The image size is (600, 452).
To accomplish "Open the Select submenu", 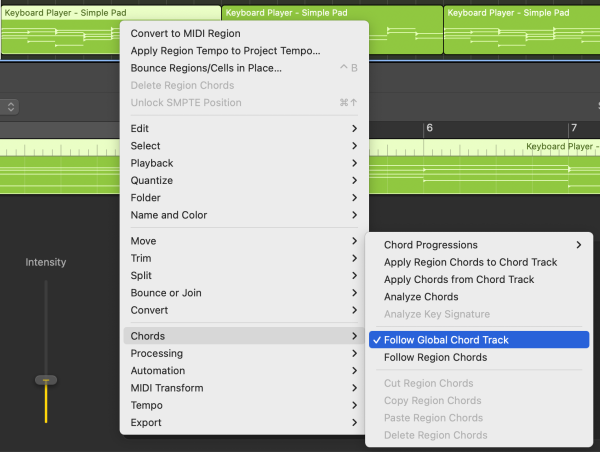I will pos(244,145).
